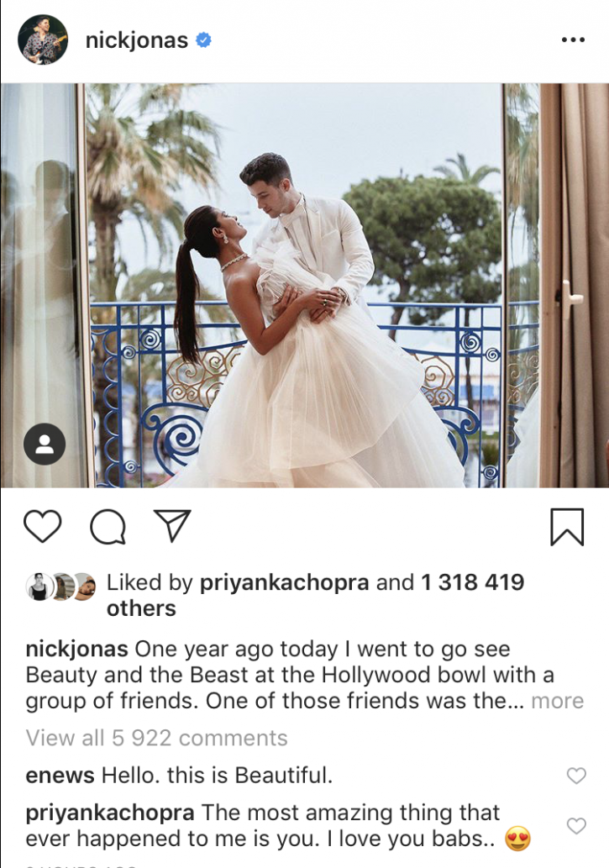This screenshot has width=609, height=868.
Task: Like the enews comment with its heart
Action: (x=576, y=776)
